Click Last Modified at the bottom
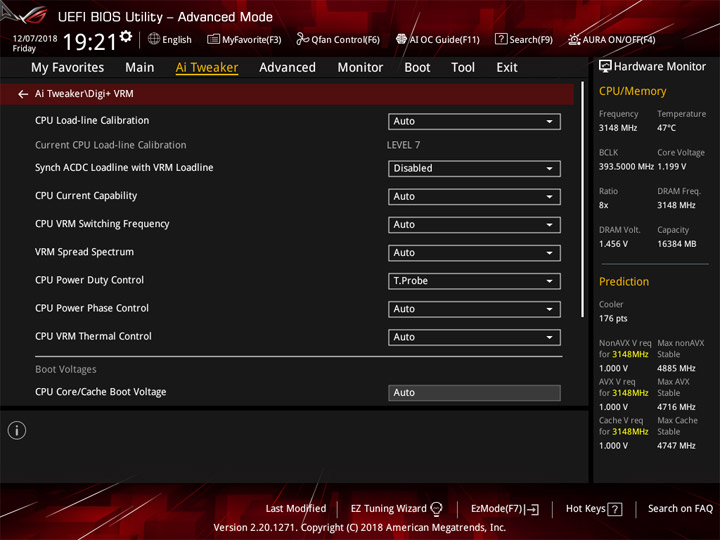 tap(296, 509)
